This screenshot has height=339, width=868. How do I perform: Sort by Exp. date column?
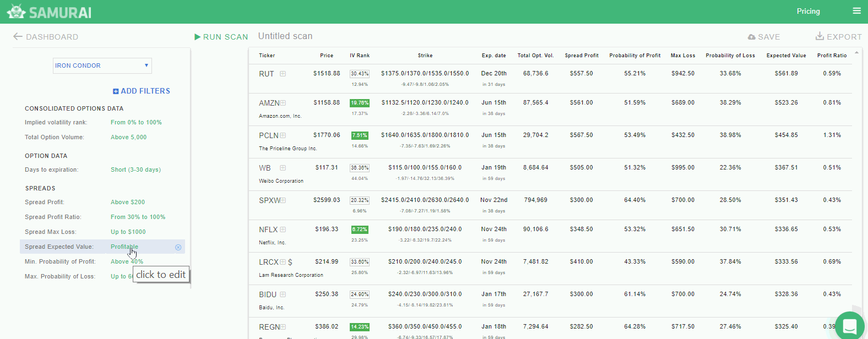click(x=493, y=56)
